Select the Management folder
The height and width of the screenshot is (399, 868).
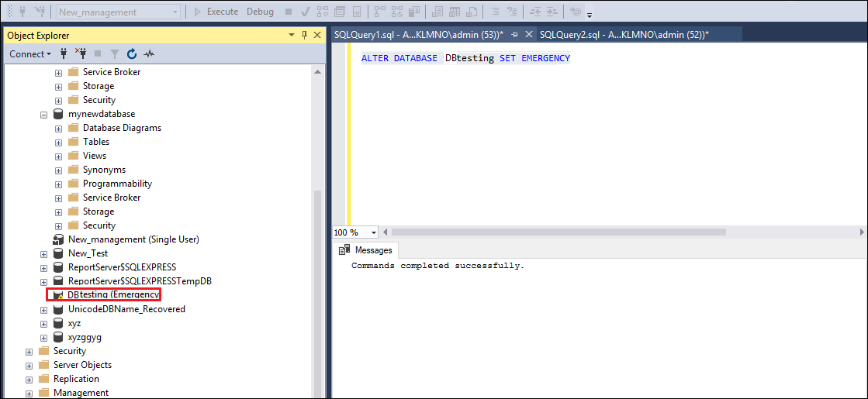(81, 393)
